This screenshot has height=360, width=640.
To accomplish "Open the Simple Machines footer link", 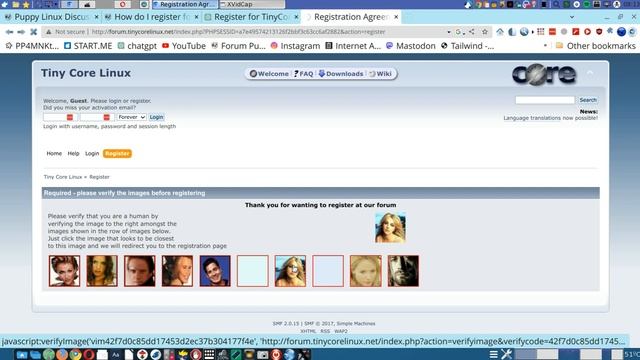I will point(356,324).
